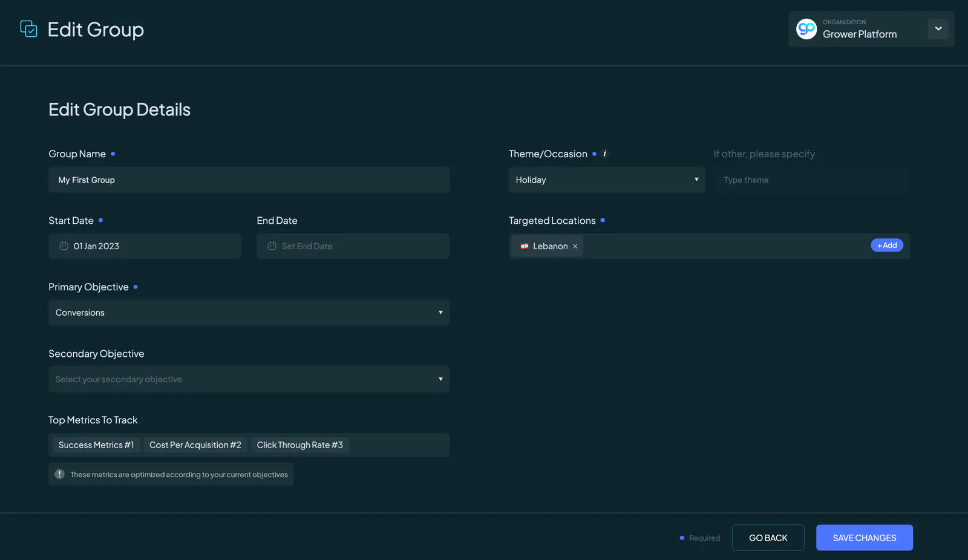This screenshot has height=560, width=968.
Task: Click the metrics optimized notice text
Action: 179,475
